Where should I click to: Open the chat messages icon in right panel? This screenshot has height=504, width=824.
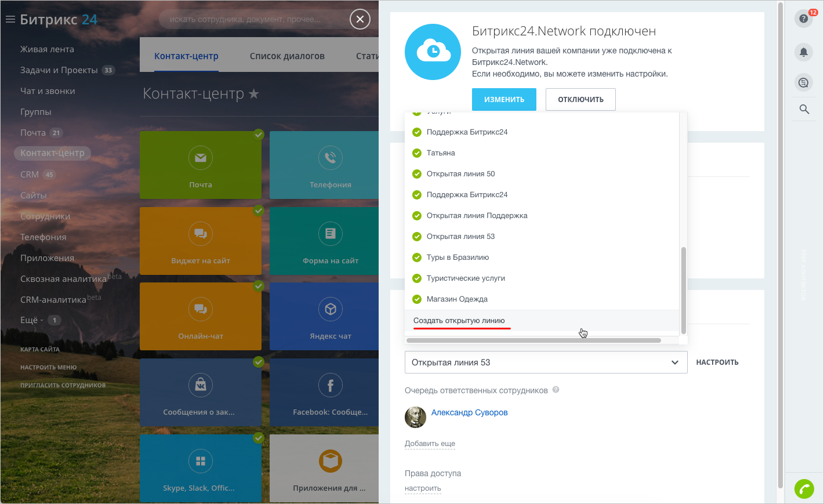point(803,83)
